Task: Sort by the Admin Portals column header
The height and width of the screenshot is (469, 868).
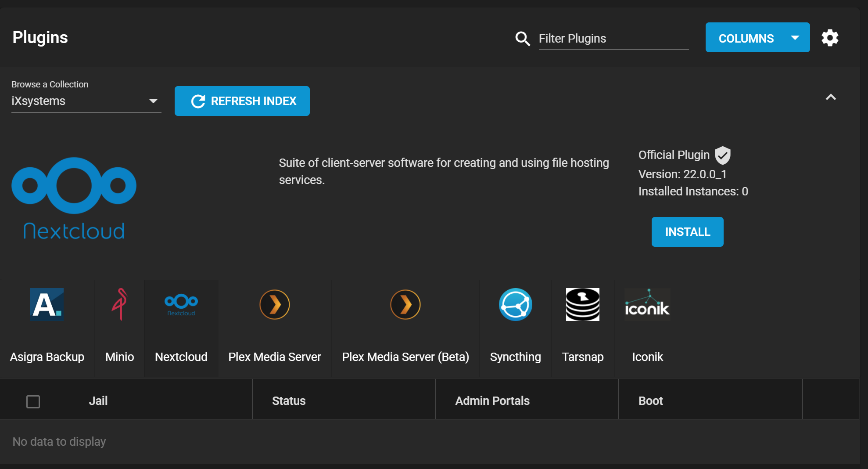Action: pyautogui.click(x=492, y=401)
